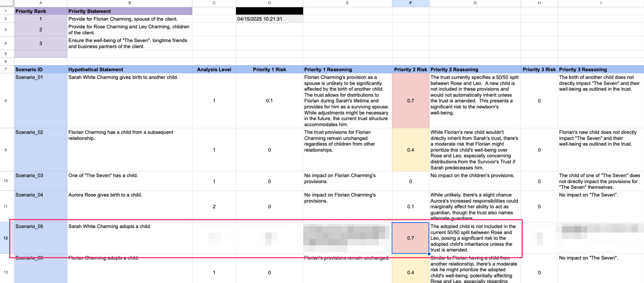Click reasoning 'The adopted child is not included'
Viewport: 644px width, 283px height.
(475, 238)
